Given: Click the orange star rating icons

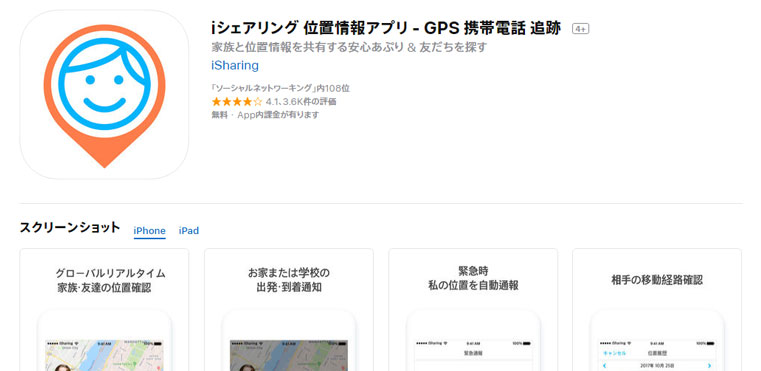Looking at the screenshot, I should click(x=237, y=102).
